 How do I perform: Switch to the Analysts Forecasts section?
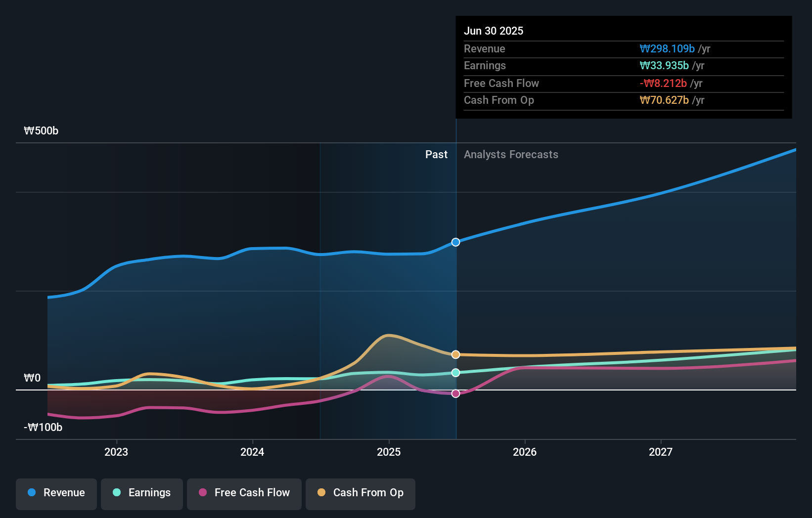[x=511, y=154]
